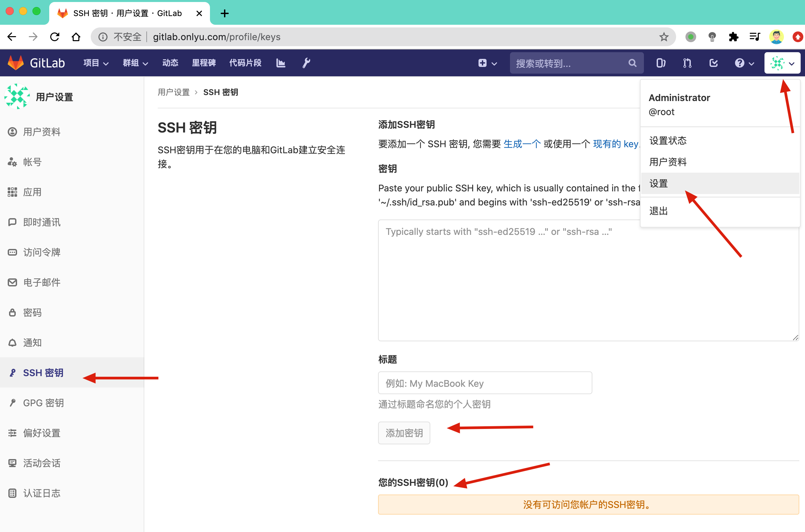This screenshot has height=532, width=805.
Task: Close the SSH 密钥 browser tab
Action: click(199, 13)
